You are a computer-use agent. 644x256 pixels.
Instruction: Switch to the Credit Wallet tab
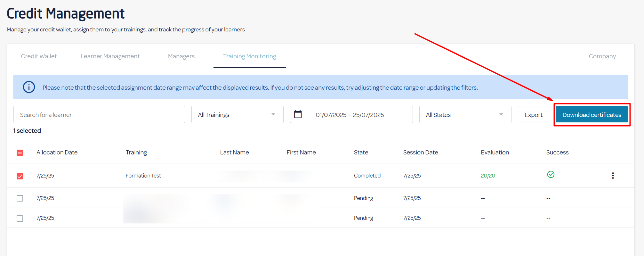(x=39, y=56)
